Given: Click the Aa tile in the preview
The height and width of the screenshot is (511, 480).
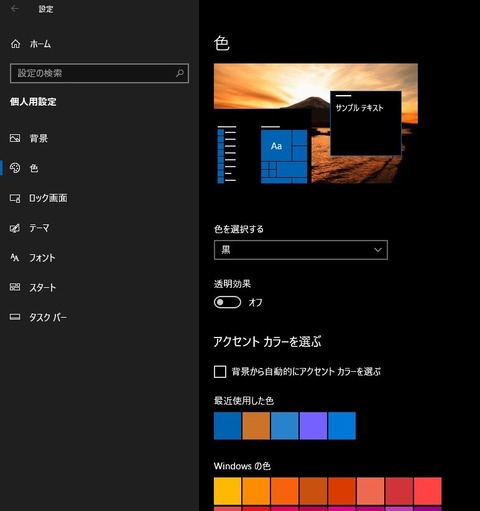Looking at the screenshot, I should pos(276,146).
